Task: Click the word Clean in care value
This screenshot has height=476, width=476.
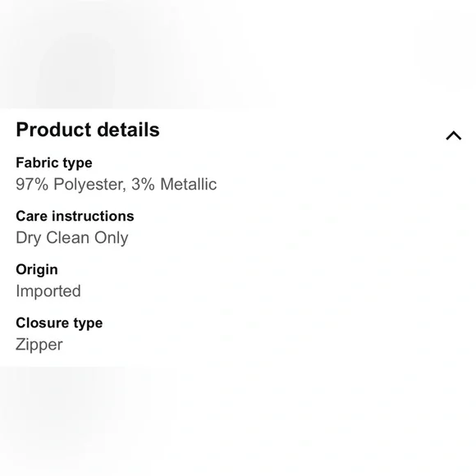Action: pos(67,238)
